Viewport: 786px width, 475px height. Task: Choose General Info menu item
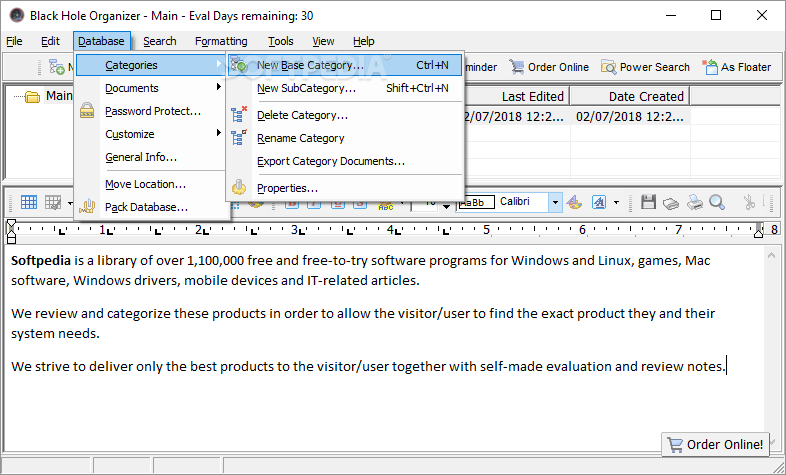point(151,157)
